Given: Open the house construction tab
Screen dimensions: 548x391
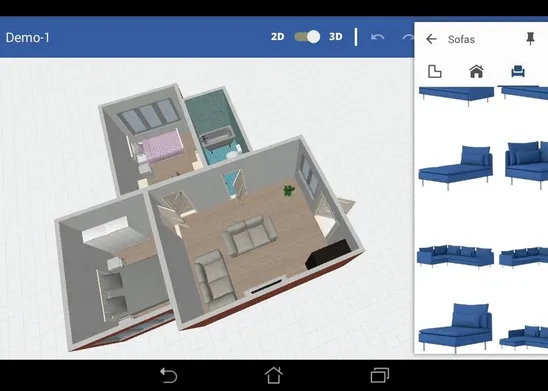Looking at the screenshot, I should (x=476, y=71).
